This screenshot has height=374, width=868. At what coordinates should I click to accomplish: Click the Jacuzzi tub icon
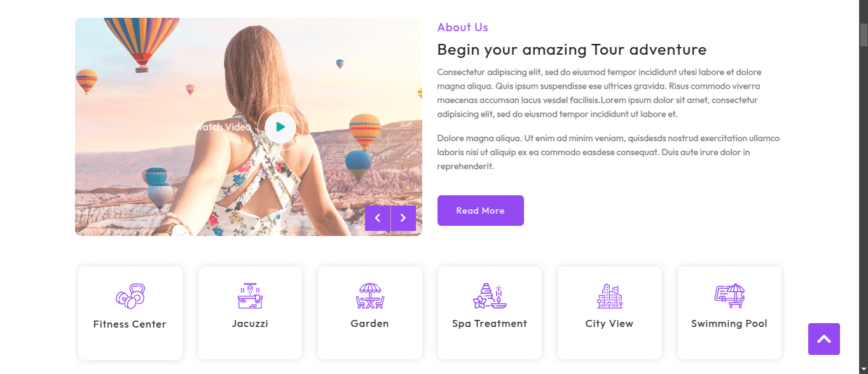pyautogui.click(x=250, y=296)
